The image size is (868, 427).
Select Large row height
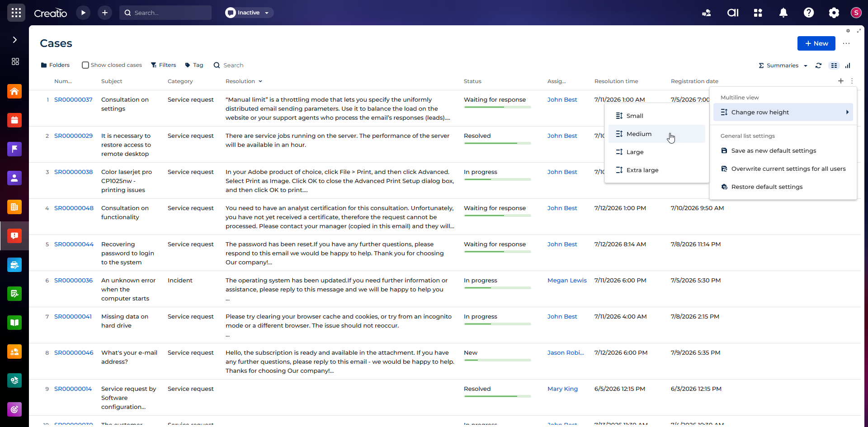(x=656, y=152)
